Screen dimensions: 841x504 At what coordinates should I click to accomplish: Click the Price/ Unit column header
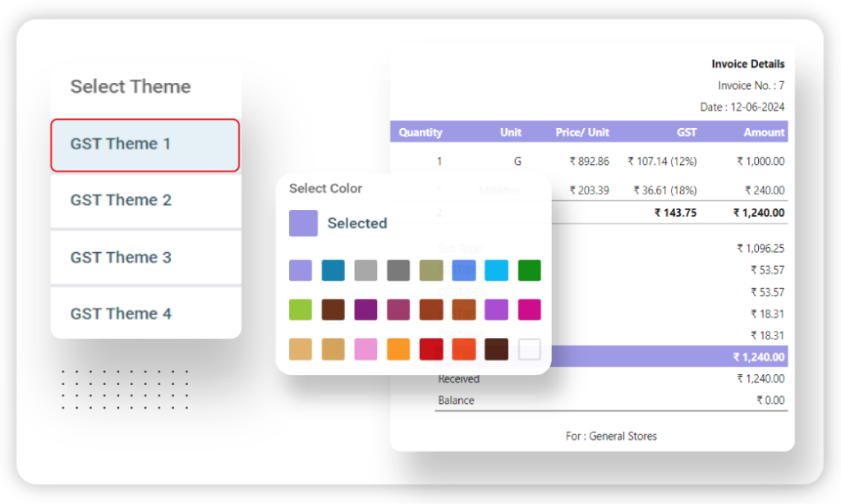582,132
